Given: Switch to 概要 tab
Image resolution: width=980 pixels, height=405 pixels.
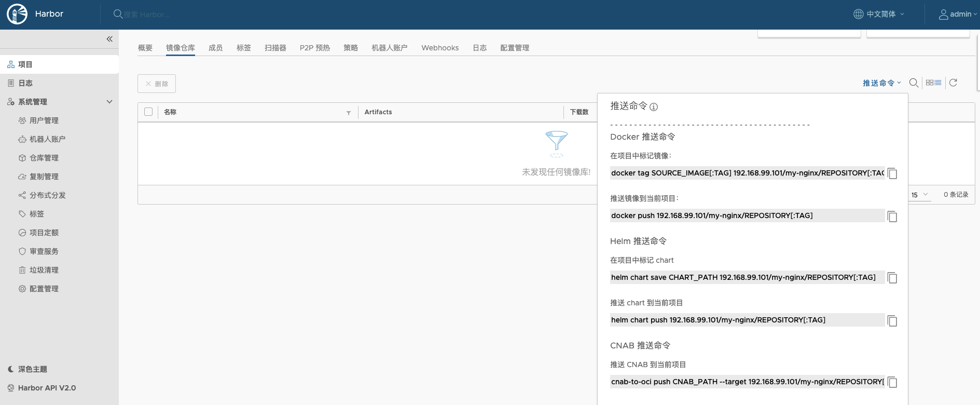Looking at the screenshot, I should click(145, 48).
